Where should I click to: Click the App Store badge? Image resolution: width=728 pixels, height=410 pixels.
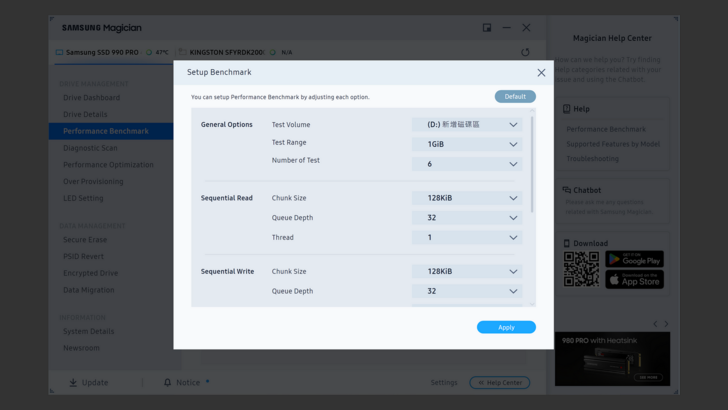point(634,280)
